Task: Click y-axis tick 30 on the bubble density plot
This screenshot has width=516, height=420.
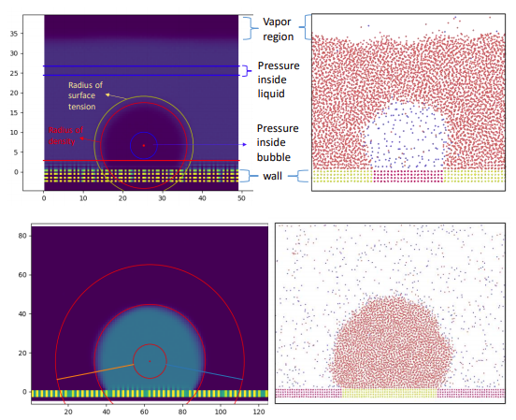Action: click(x=14, y=53)
